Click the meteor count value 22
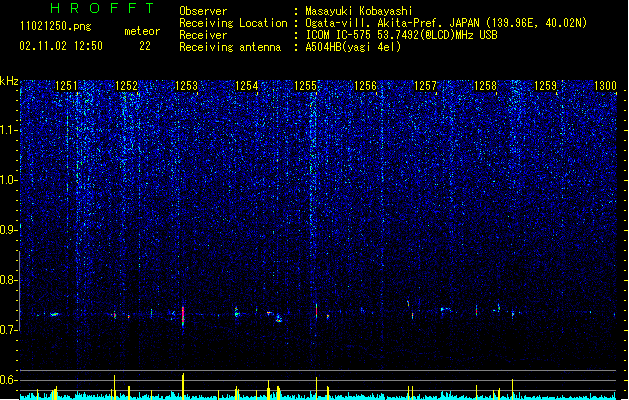 click(x=145, y=46)
